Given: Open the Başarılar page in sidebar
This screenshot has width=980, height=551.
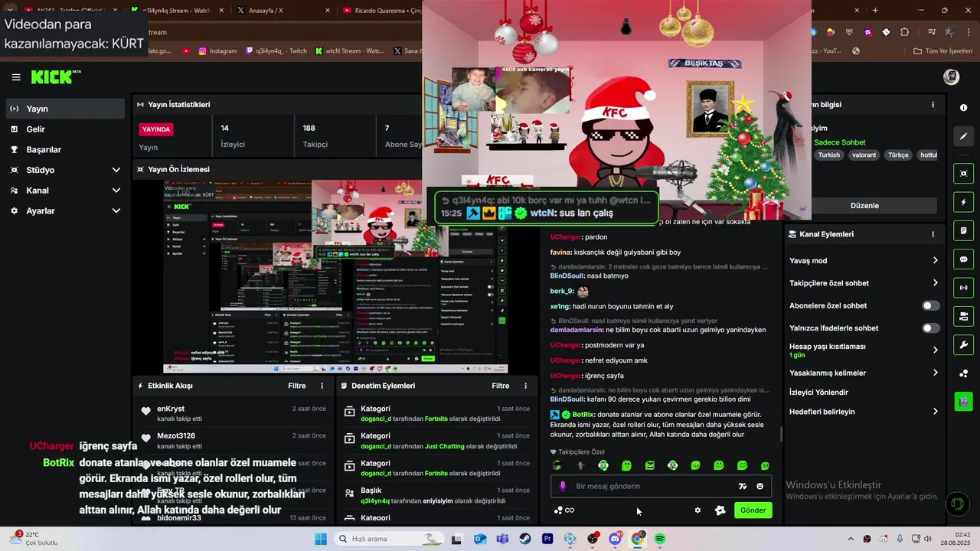Looking at the screenshot, I should pos(65,149).
